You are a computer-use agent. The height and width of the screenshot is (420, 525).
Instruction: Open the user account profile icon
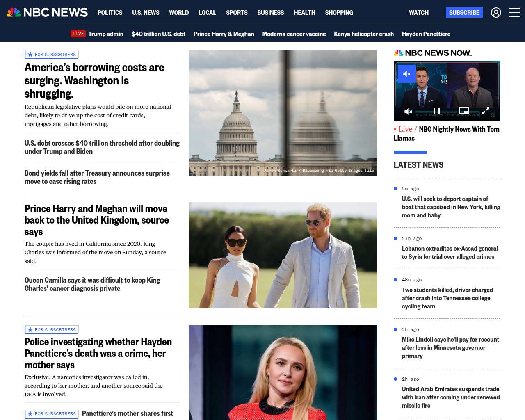click(496, 13)
